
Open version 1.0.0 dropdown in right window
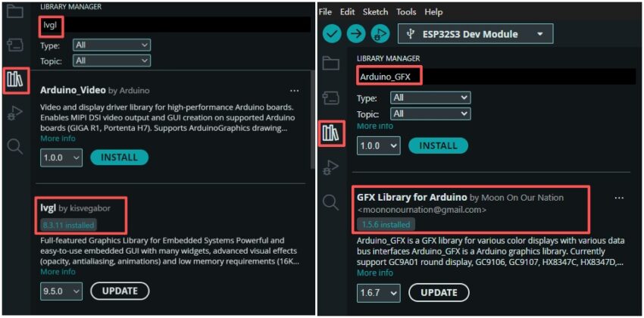tap(378, 146)
